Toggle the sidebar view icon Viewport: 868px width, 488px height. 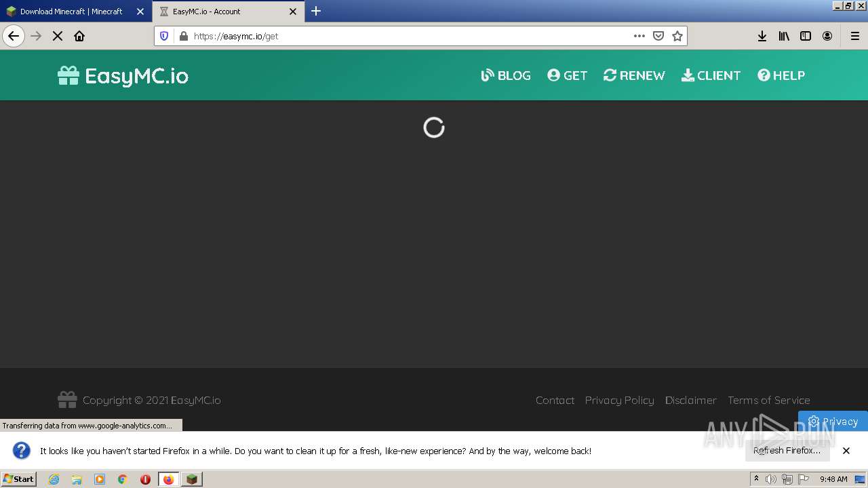point(806,36)
